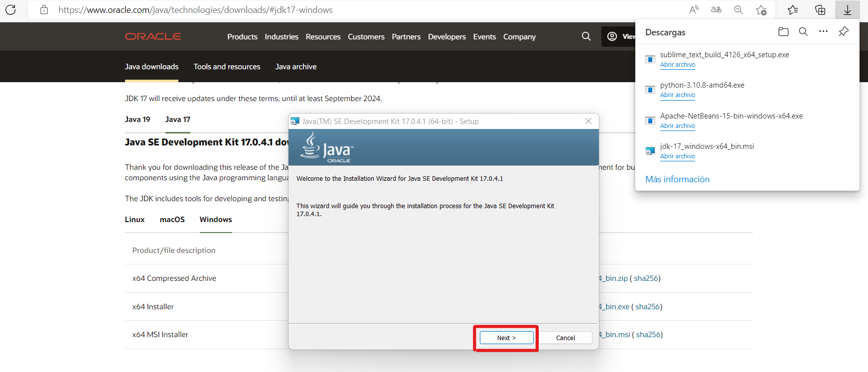The height and width of the screenshot is (372, 868).
Task: Click the jdk-17 msi file icon
Action: [x=650, y=151]
